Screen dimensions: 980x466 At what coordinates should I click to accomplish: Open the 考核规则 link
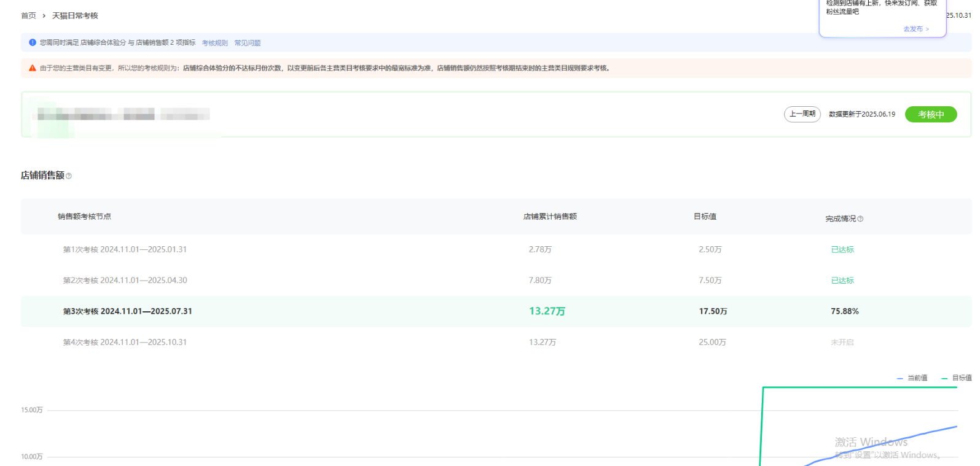214,43
